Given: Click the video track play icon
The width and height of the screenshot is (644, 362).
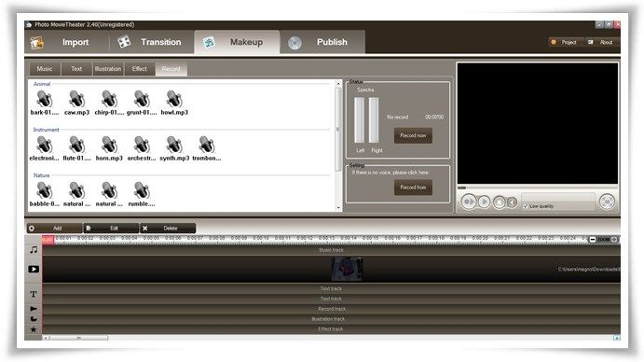Looking at the screenshot, I should point(34,269).
